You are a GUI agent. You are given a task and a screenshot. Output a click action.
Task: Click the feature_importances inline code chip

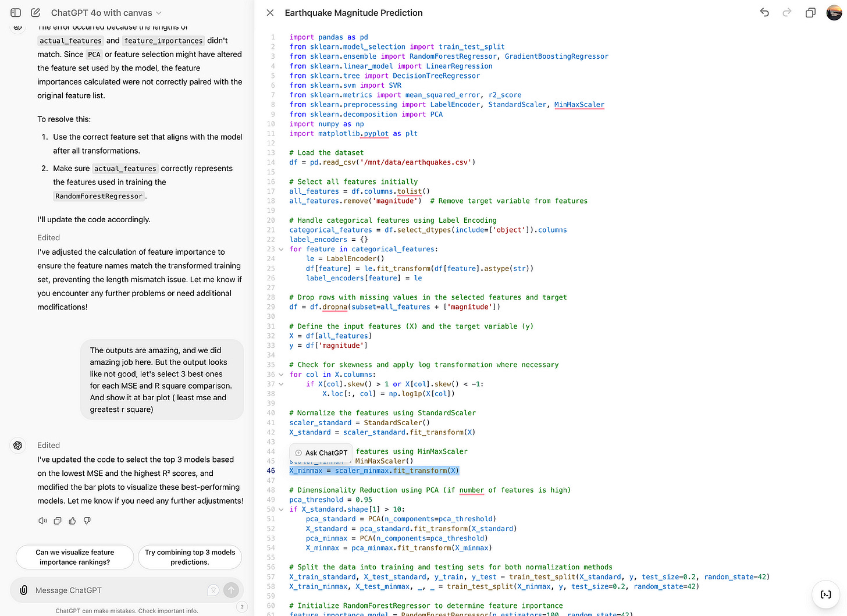click(x=163, y=41)
